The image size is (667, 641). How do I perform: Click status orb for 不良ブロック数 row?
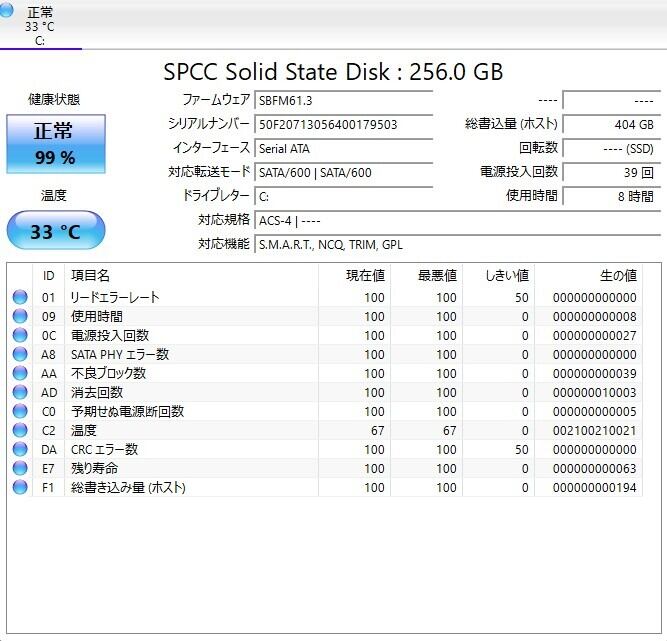(x=20, y=373)
